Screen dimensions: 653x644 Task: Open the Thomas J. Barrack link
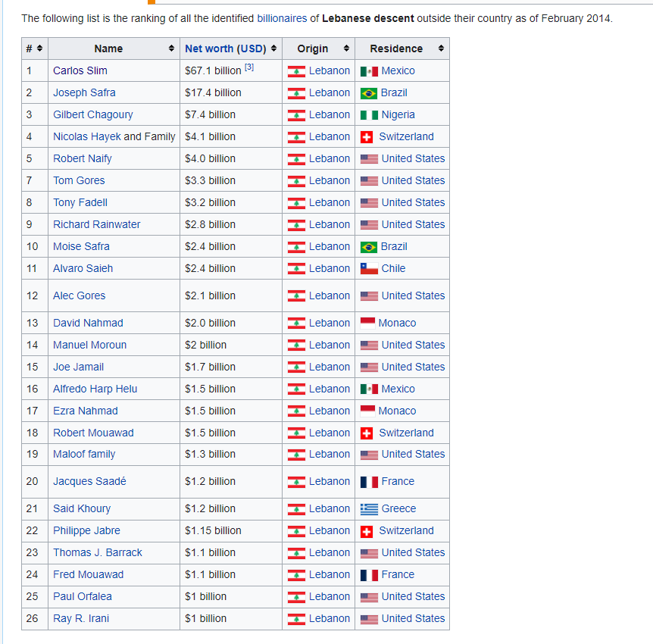click(98, 552)
